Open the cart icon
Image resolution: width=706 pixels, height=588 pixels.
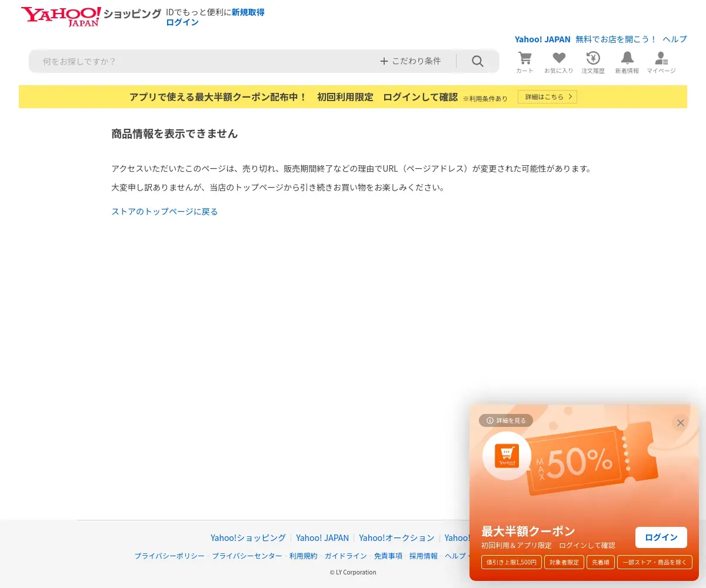point(525,62)
